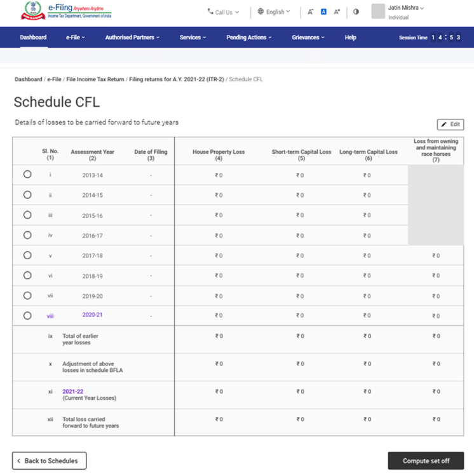Click Back to Schedules button
The image size is (474, 476).
click(x=49, y=461)
